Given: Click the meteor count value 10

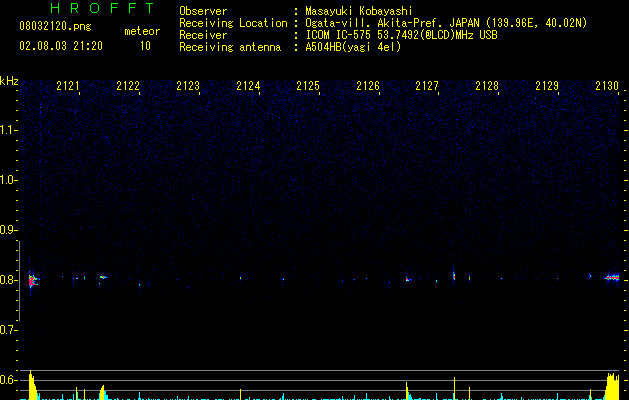Looking at the screenshot, I should click(x=145, y=46).
